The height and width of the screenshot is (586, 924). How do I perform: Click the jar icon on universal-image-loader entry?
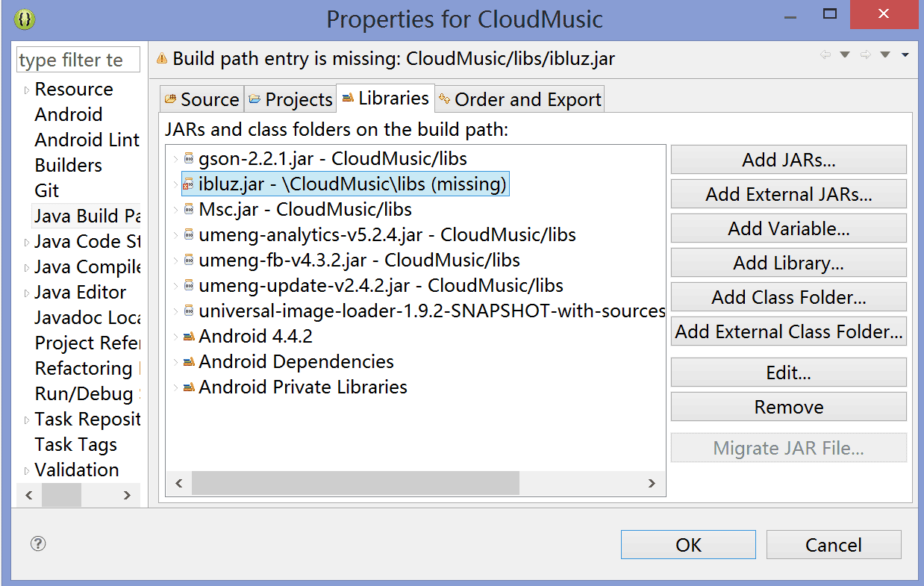(x=190, y=311)
